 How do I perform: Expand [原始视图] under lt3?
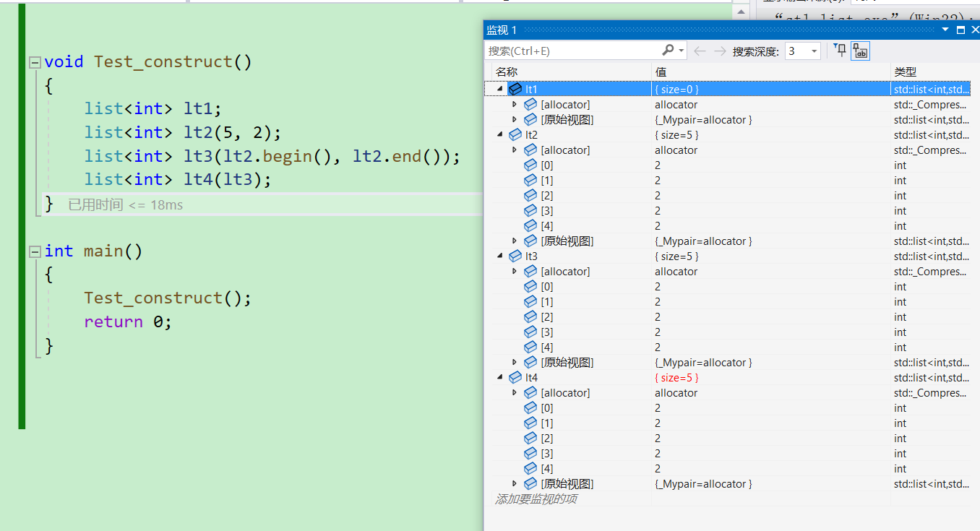click(x=515, y=363)
